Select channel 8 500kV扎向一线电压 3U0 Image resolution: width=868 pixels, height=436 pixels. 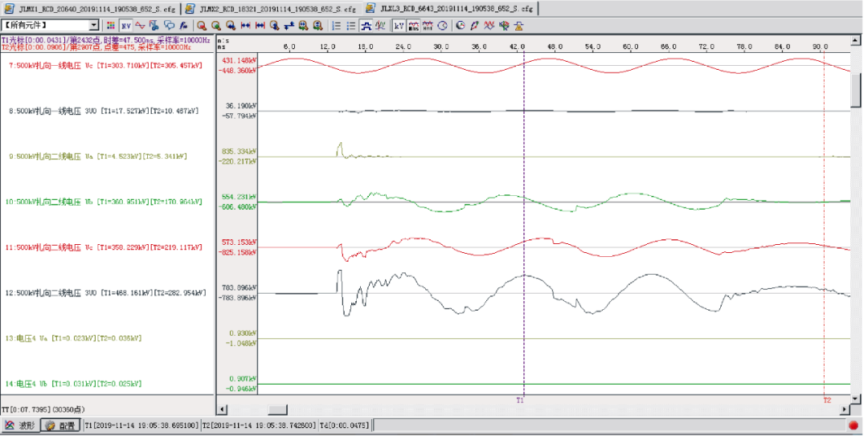(104, 112)
